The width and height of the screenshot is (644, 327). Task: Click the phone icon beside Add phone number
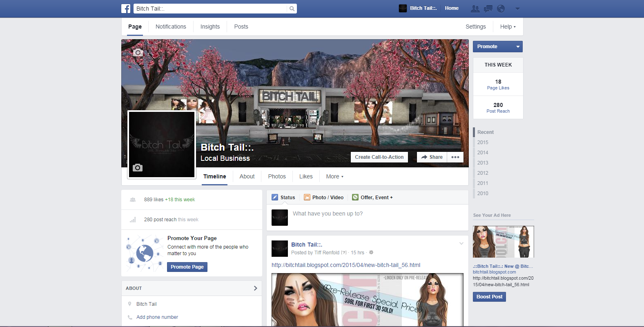(130, 317)
